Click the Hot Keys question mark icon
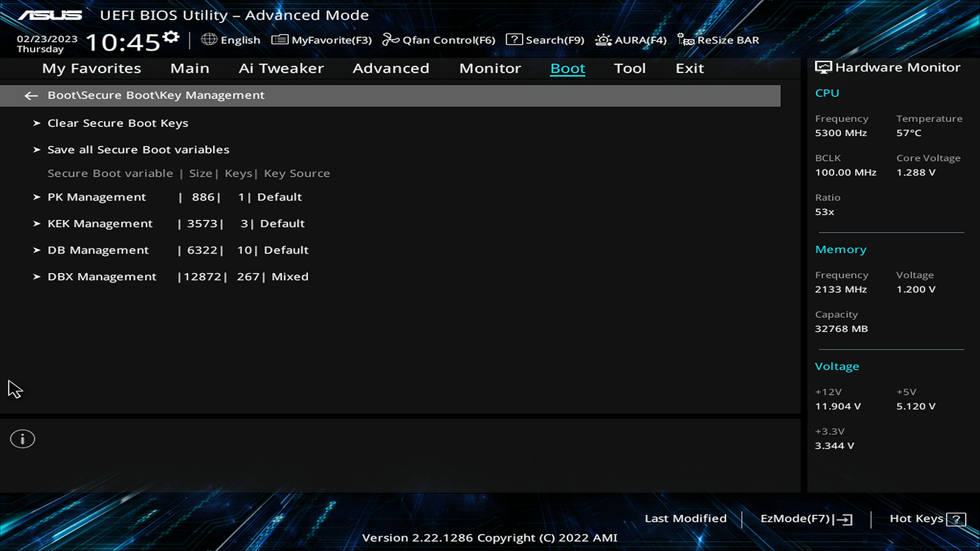980x551 pixels. tap(955, 519)
